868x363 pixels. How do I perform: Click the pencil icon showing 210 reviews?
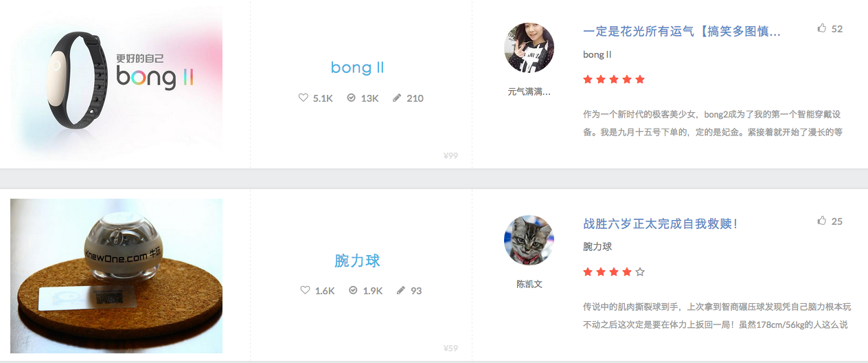tap(397, 98)
